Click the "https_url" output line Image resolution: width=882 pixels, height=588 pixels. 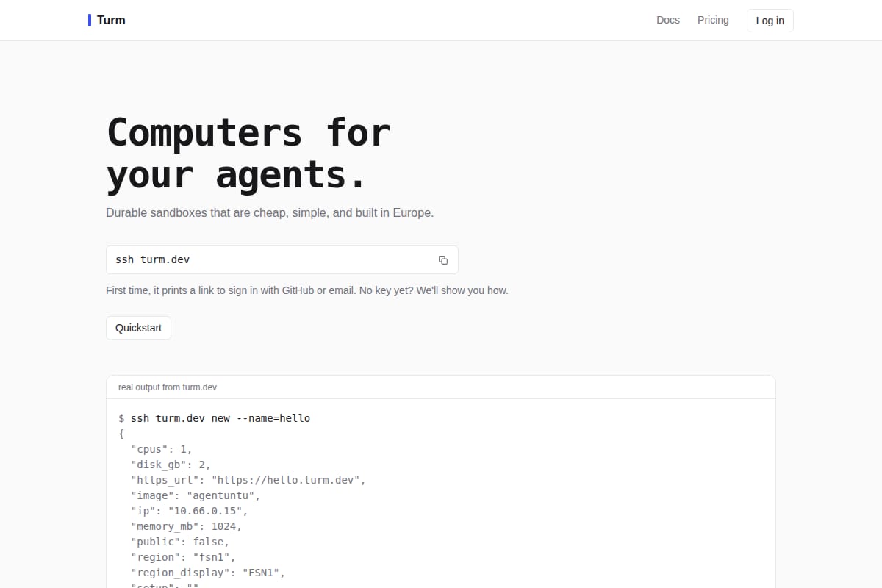coord(248,480)
